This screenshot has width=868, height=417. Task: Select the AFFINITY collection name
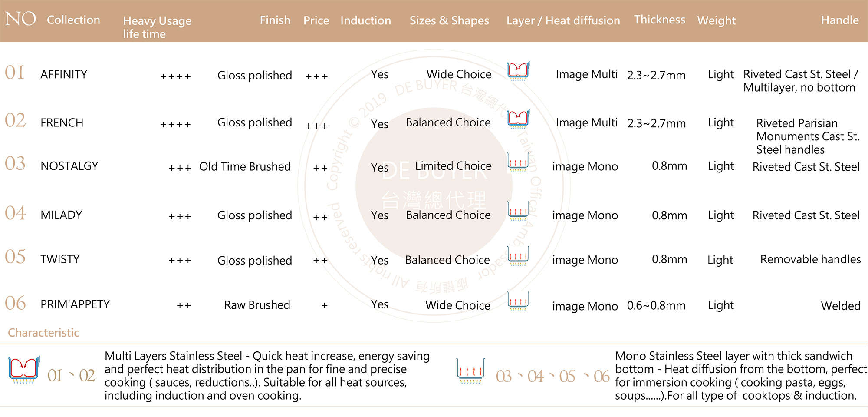tap(64, 74)
